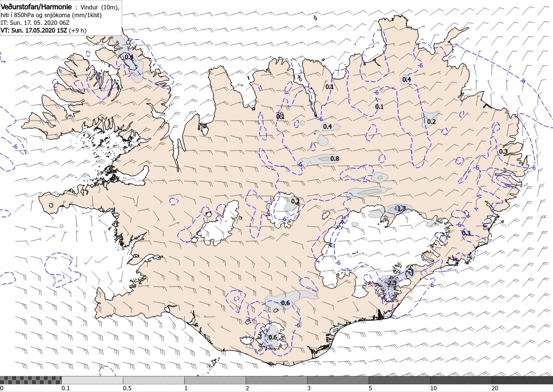Click the darkest legend swatch above 20
553x392 pixels.
(522, 380)
